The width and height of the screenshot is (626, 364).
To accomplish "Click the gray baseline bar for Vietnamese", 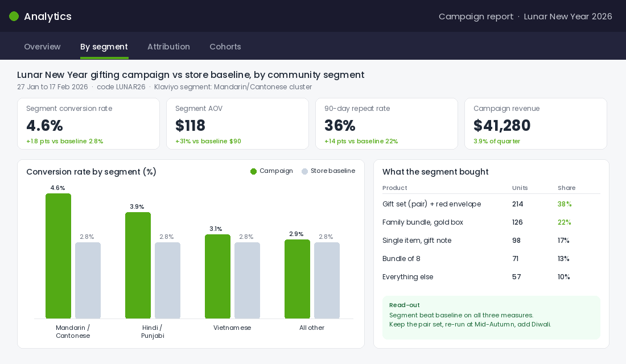I will point(247,280).
